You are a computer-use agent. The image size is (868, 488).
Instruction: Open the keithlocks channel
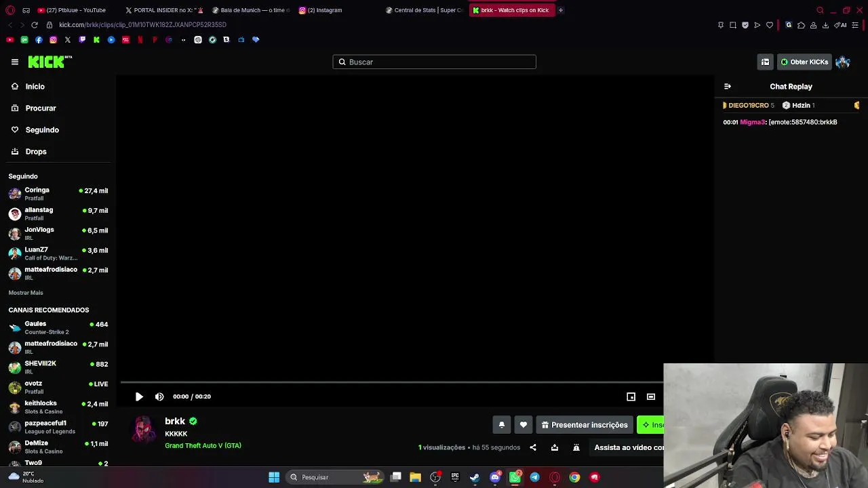tap(58, 407)
